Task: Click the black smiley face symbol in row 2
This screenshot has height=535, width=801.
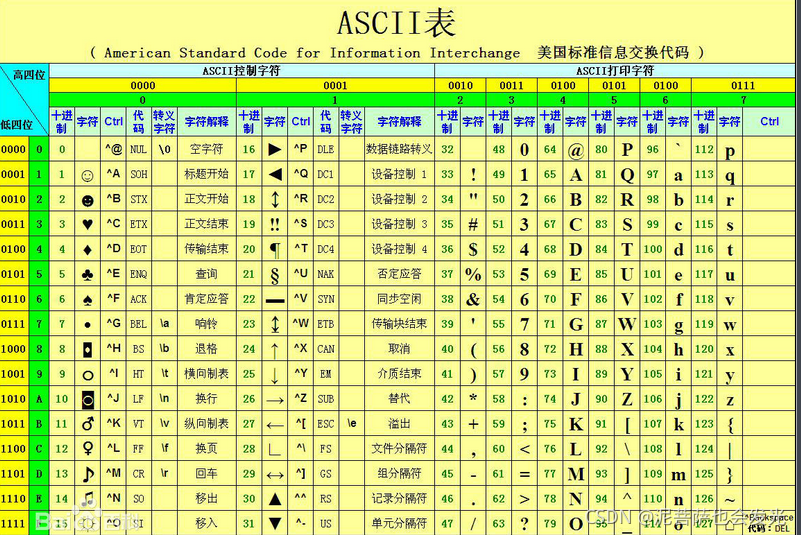Action: click(x=87, y=201)
